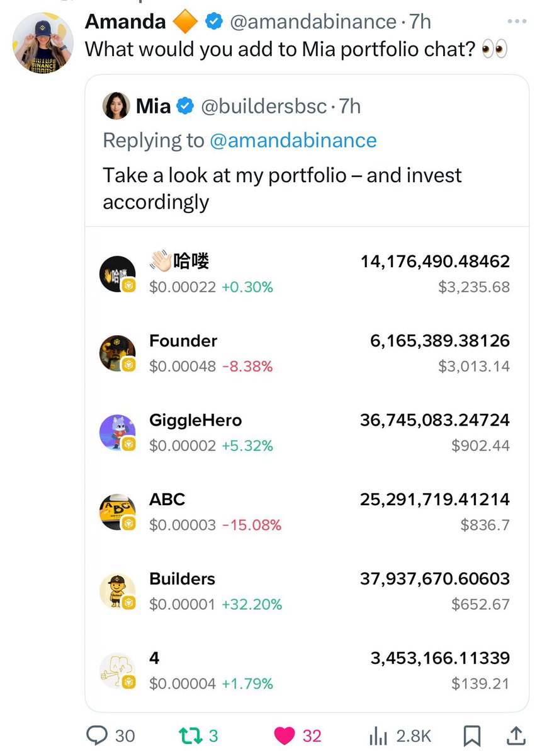Tap the ABC token icon

click(117, 512)
